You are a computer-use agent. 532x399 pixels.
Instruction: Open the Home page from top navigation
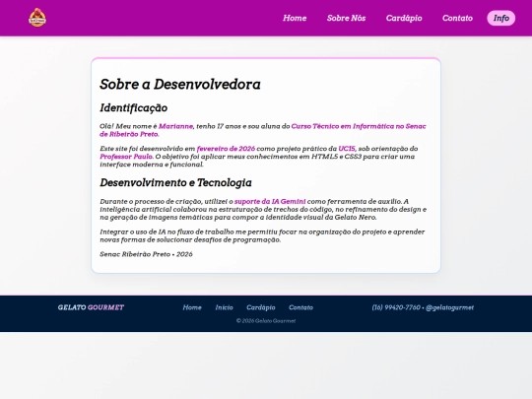pyautogui.click(x=295, y=18)
